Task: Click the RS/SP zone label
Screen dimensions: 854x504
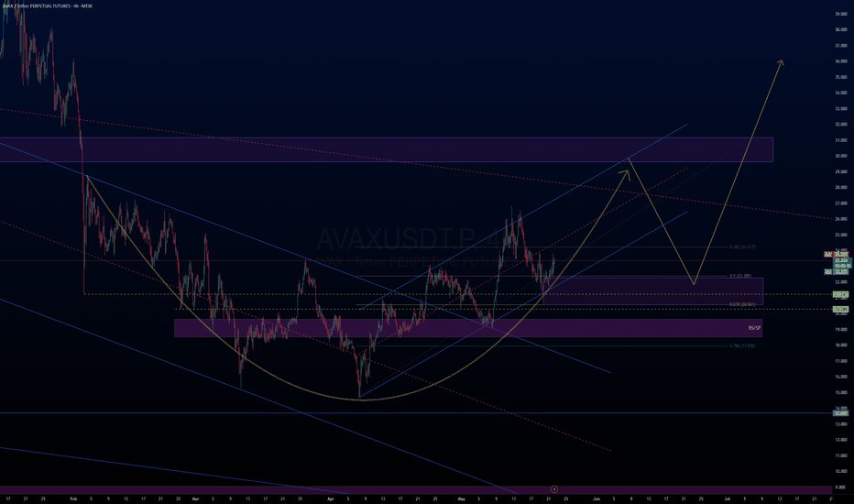Action: [x=754, y=328]
